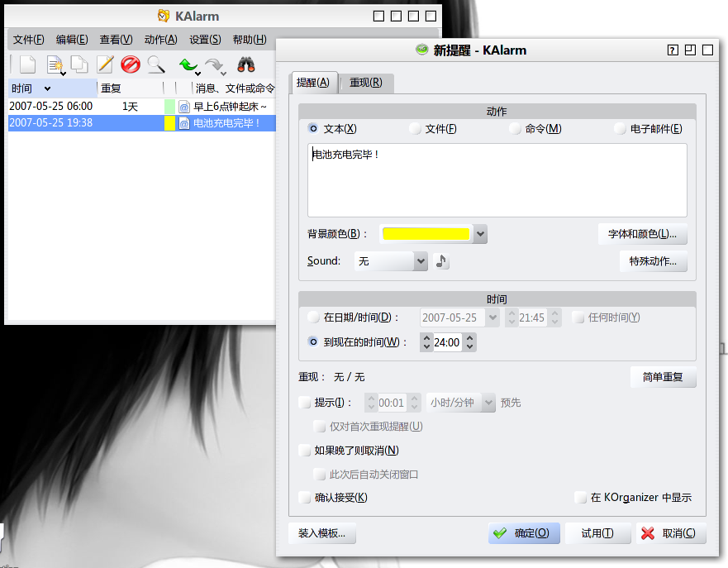Open the 文件(F) menu in KAlarm
The image size is (728, 568).
coord(29,40)
